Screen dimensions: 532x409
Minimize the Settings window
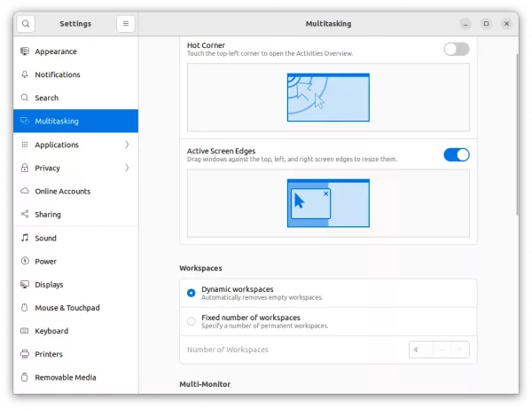tap(465, 24)
